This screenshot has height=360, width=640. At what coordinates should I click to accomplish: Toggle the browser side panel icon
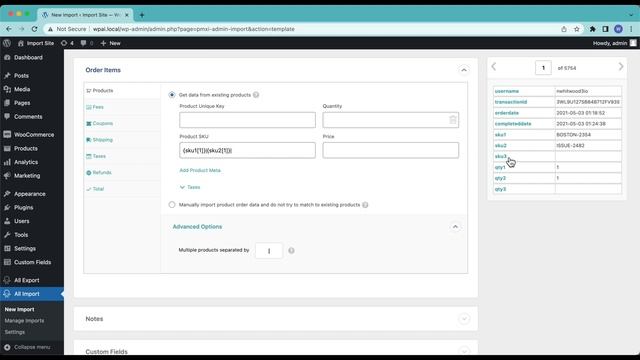605,29
